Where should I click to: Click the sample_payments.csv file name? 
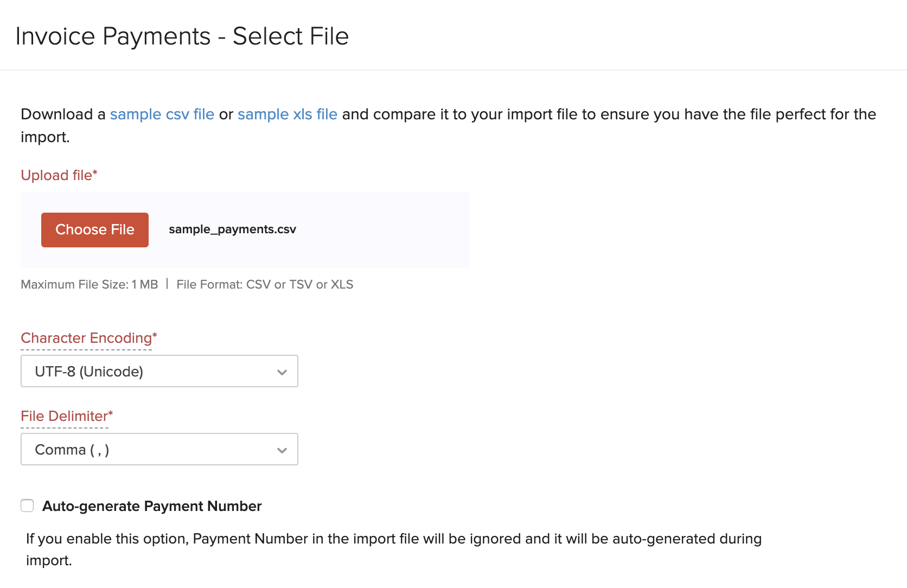pyautogui.click(x=232, y=229)
